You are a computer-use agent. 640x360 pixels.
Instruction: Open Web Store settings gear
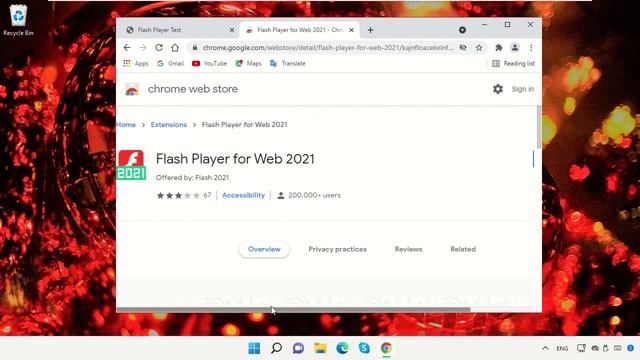point(498,89)
